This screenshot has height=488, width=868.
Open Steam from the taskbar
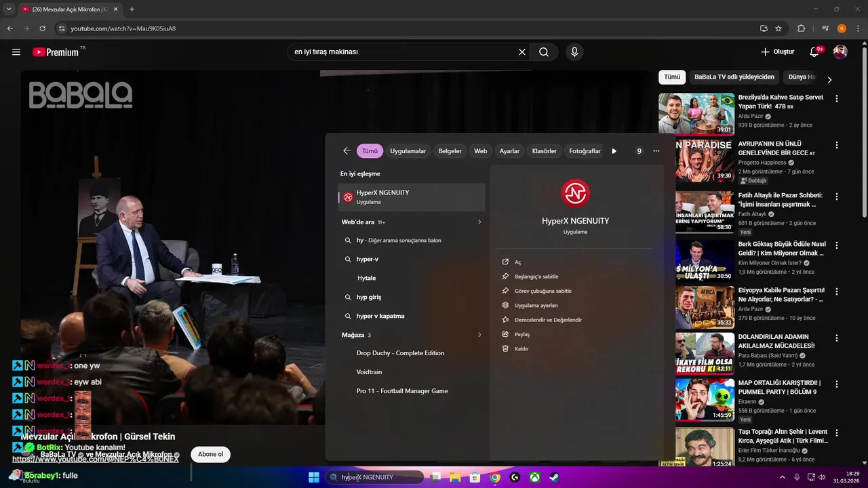click(555, 477)
